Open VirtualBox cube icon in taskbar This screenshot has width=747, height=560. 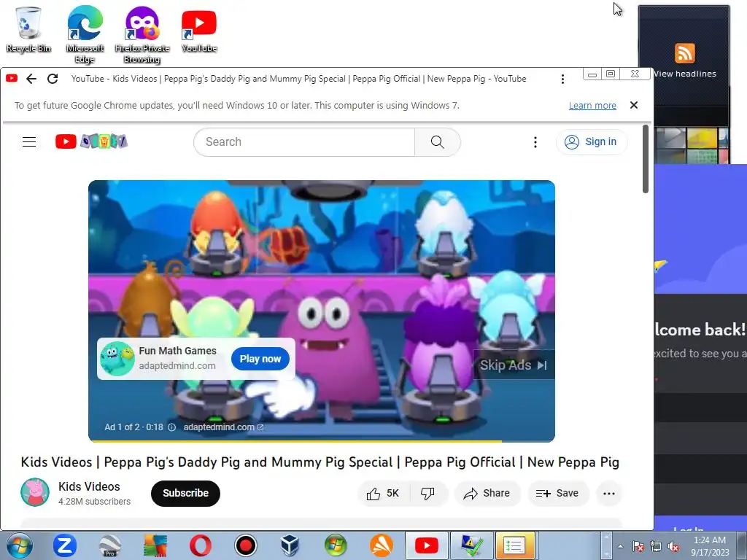(290, 545)
